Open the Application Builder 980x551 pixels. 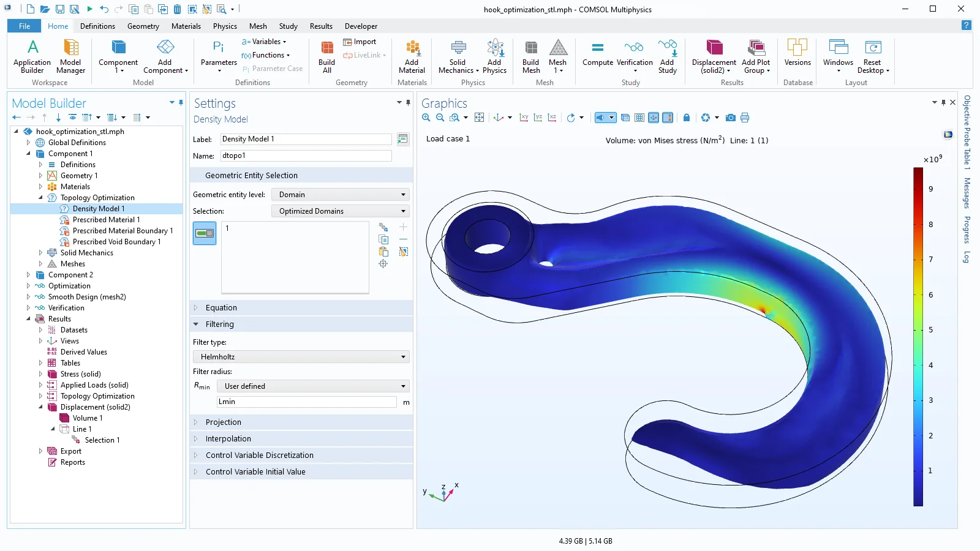pos(32,56)
